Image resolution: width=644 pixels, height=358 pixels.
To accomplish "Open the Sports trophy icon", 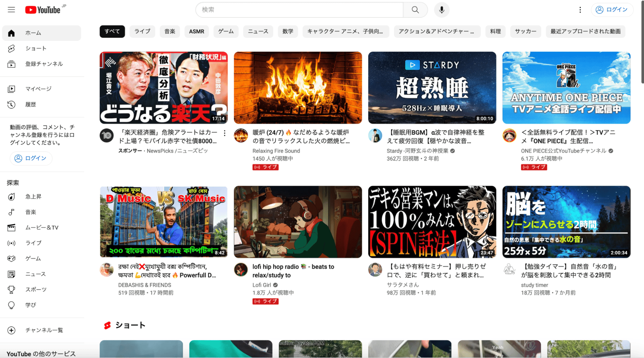I will click(11, 289).
